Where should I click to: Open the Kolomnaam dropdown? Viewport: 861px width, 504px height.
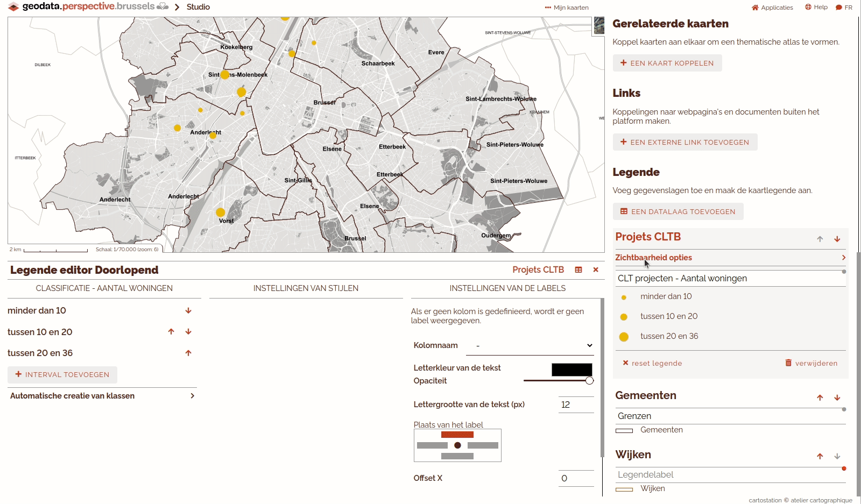tap(530, 346)
